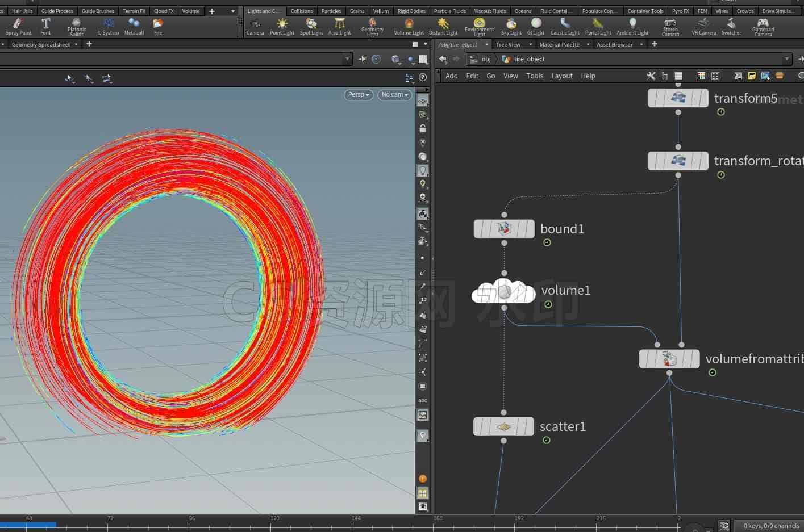
Task: Click the Camera shelf tool
Action: (255, 27)
